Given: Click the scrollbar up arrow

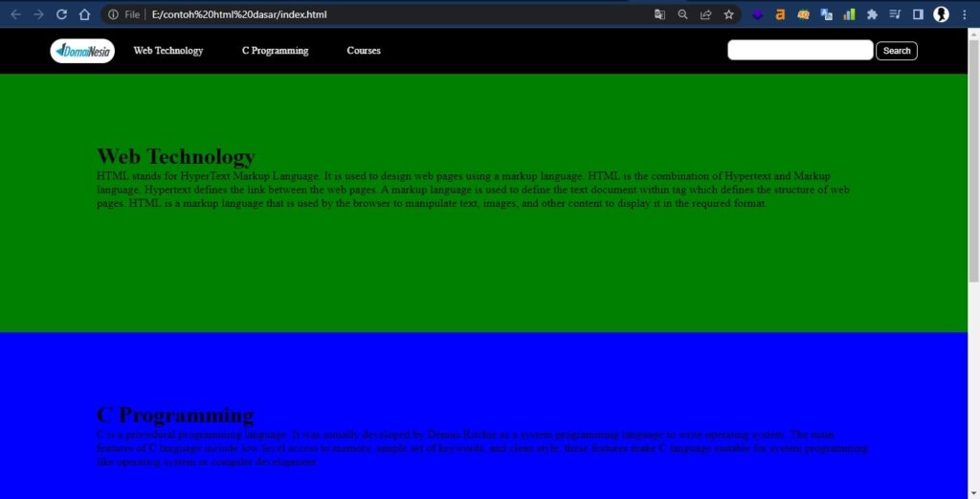Looking at the screenshot, I should click(973, 34).
